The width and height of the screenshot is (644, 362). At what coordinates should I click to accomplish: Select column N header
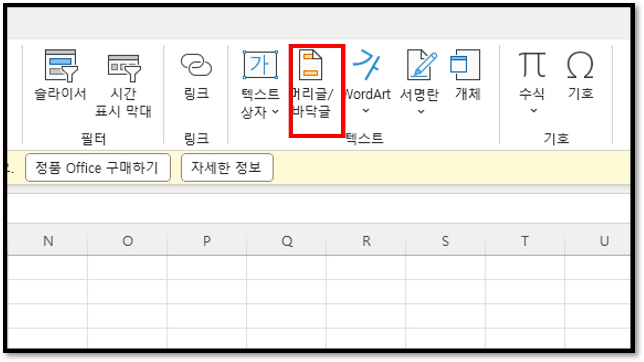click(x=48, y=241)
